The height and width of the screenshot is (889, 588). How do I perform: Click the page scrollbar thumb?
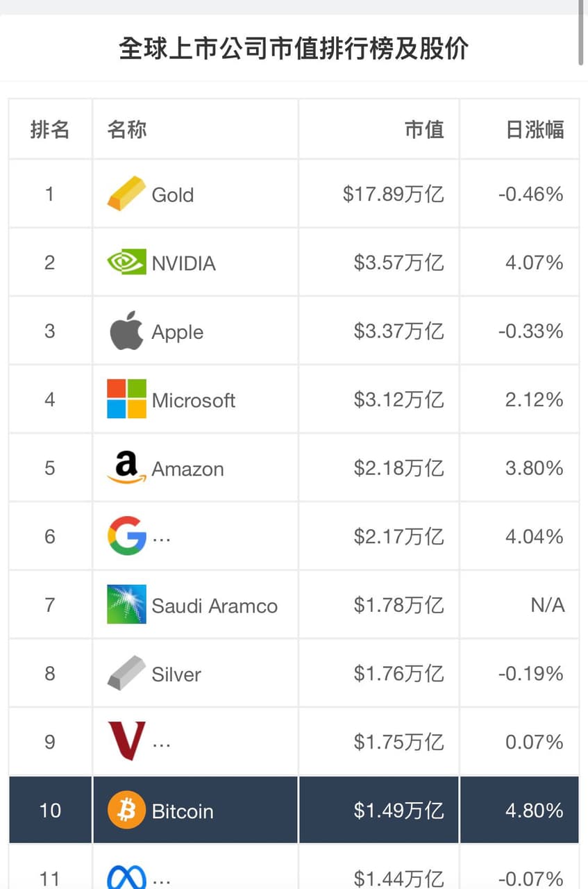[x=581, y=31]
